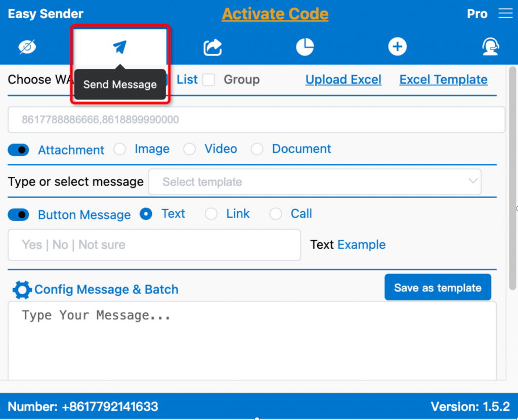Open the share/export tool icon
The height and width of the screenshot is (420, 518).
[212, 46]
